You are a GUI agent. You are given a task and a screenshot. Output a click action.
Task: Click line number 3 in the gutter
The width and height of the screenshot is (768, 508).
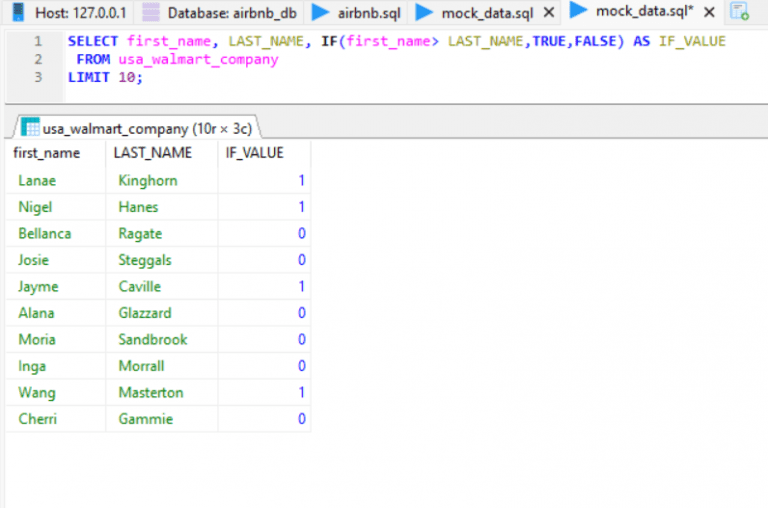tap(38, 77)
